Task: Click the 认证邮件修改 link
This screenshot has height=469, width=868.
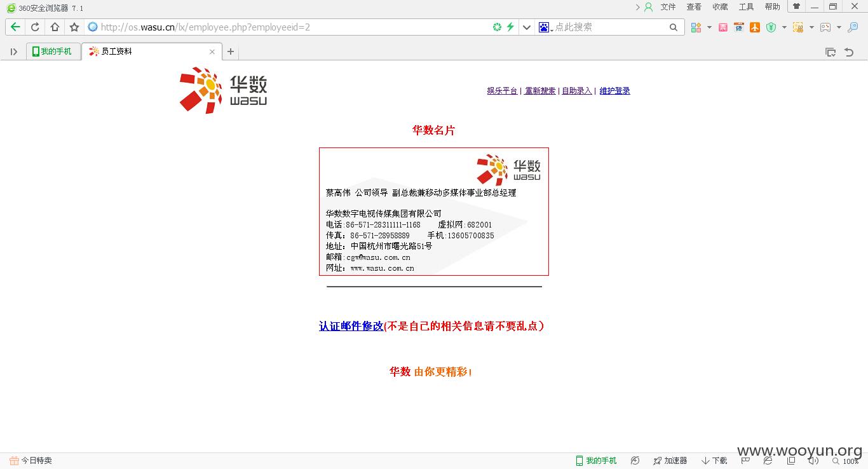Action: (351, 326)
